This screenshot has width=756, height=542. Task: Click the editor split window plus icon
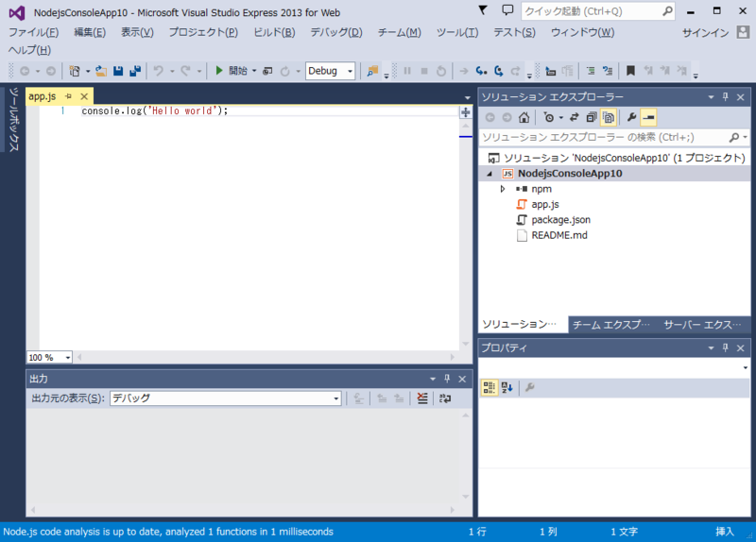pos(465,112)
